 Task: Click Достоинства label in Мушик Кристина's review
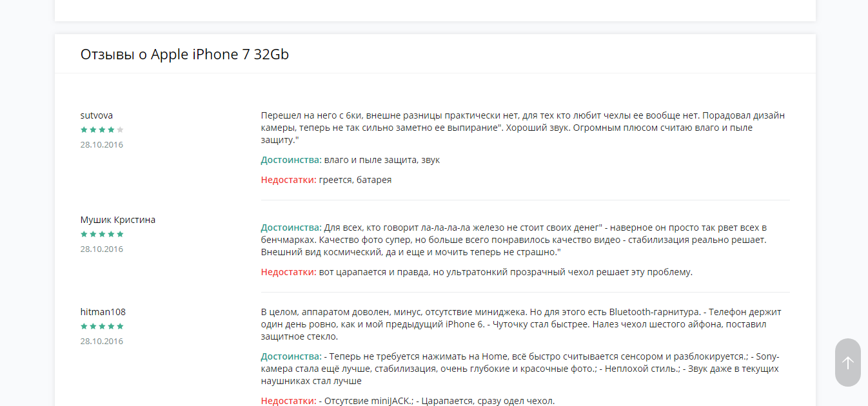291,227
